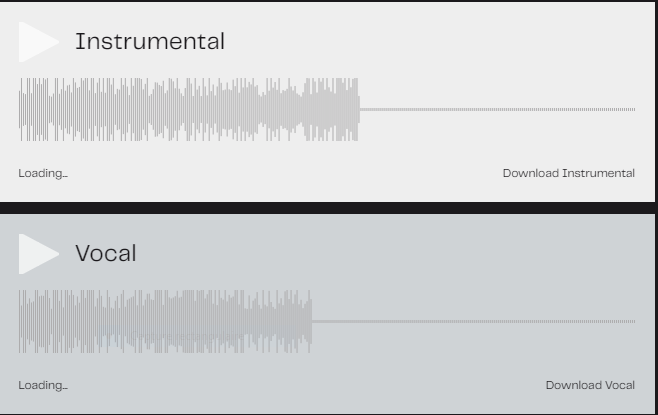Click the dark divider between the two panels
This screenshot has width=658, height=415.
click(327, 208)
